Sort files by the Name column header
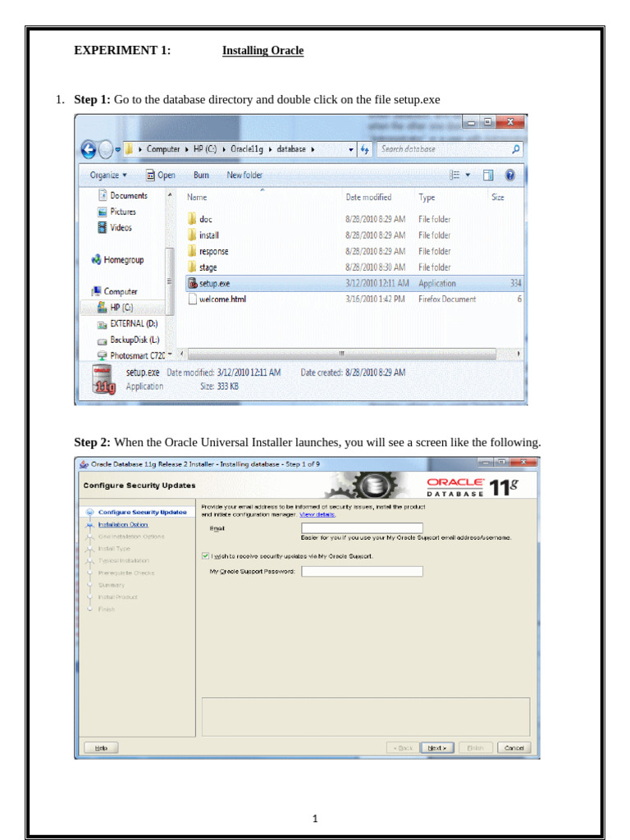Image resolution: width=630 pixels, height=840 pixels. 197,197
